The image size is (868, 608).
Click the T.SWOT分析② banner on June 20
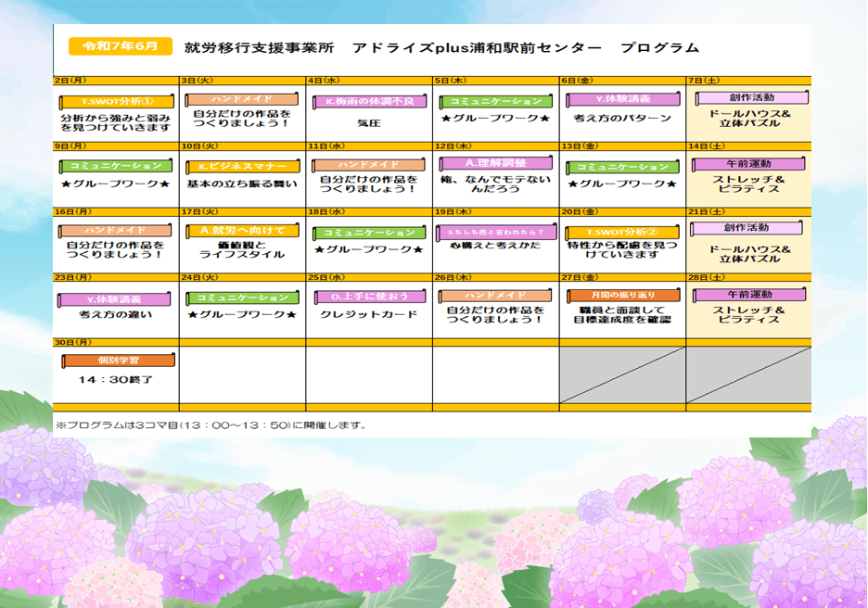click(622, 232)
